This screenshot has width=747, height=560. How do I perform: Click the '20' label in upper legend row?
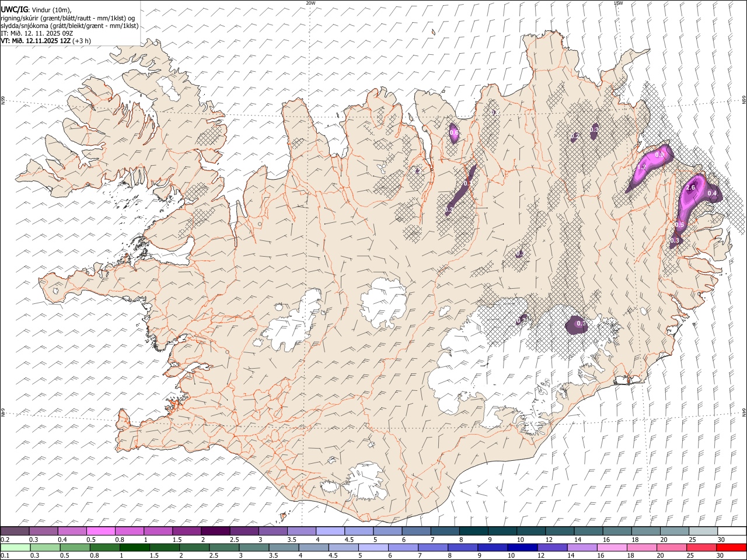pyautogui.click(x=664, y=540)
